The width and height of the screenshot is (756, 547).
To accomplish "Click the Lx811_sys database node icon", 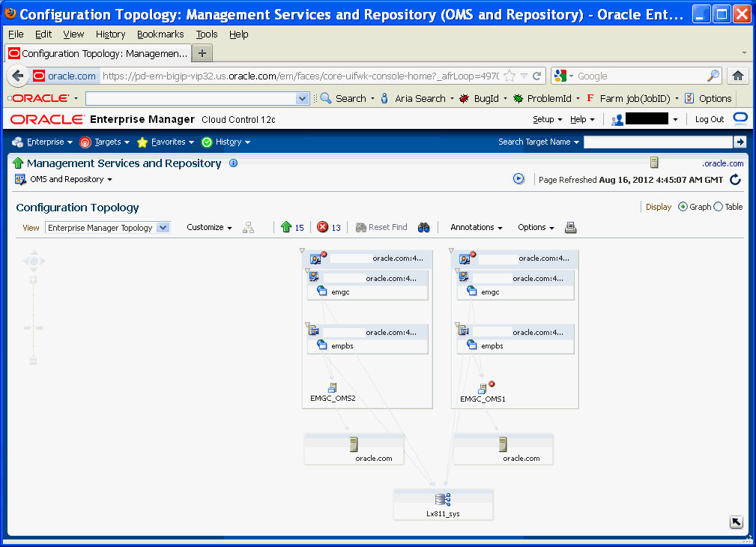I will tap(443, 499).
